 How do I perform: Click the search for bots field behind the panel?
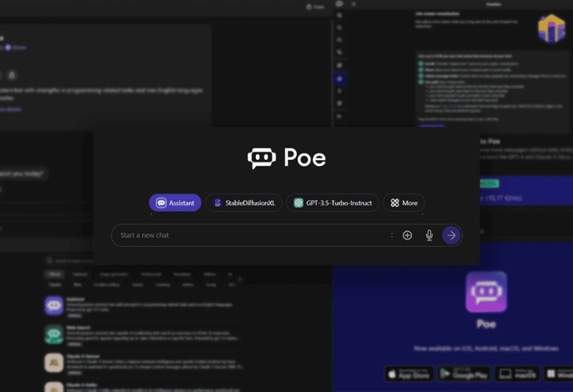(x=69, y=260)
